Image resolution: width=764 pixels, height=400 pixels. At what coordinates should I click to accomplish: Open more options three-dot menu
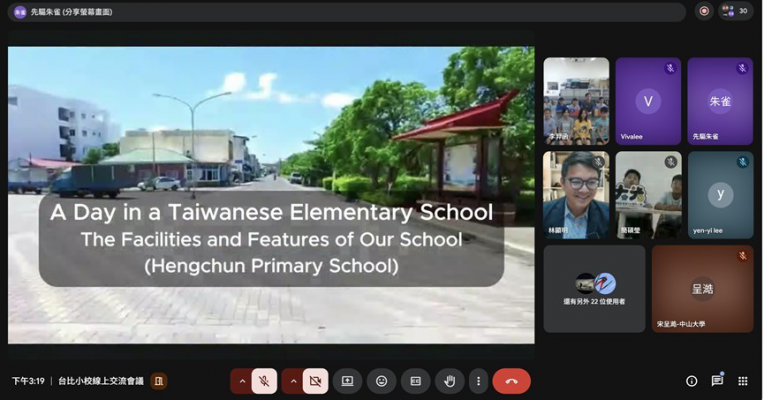[x=478, y=381]
